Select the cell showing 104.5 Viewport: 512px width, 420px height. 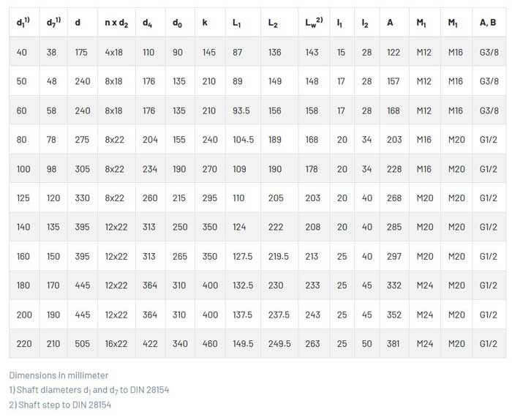[243, 140]
